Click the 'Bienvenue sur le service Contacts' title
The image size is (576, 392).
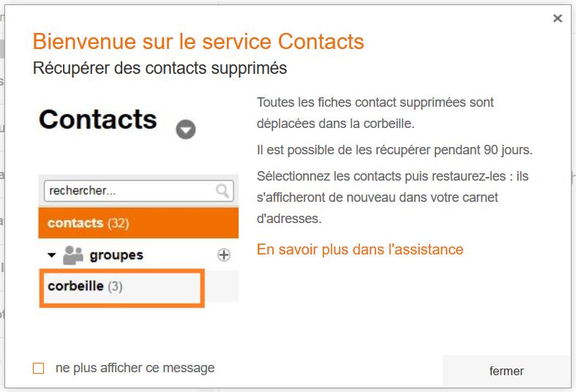(198, 41)
